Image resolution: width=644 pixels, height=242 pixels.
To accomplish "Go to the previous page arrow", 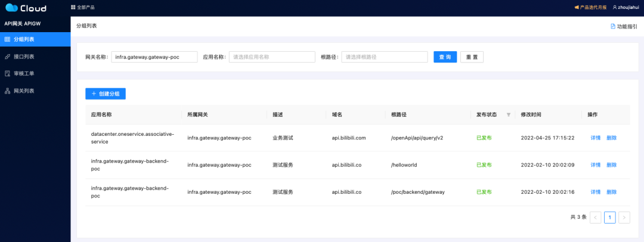I will 596,218.
